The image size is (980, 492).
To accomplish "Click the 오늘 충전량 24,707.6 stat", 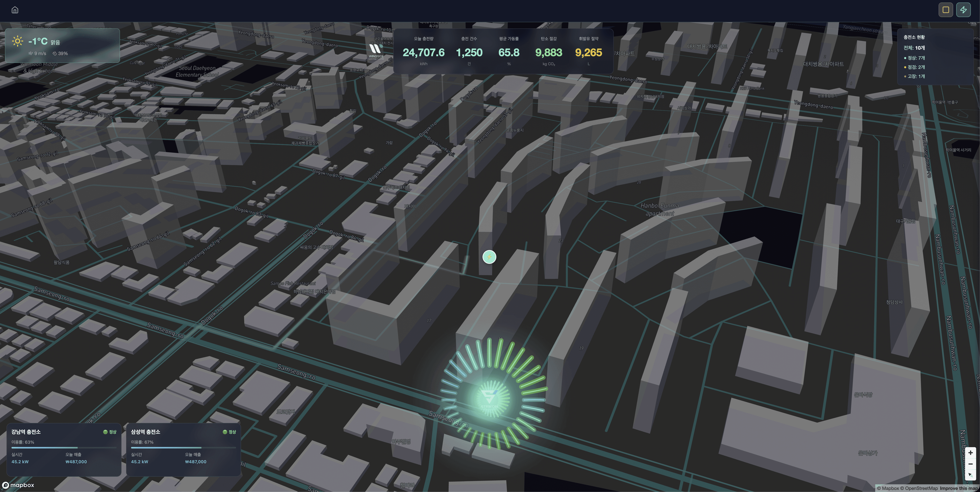I will tap(424, 52).
